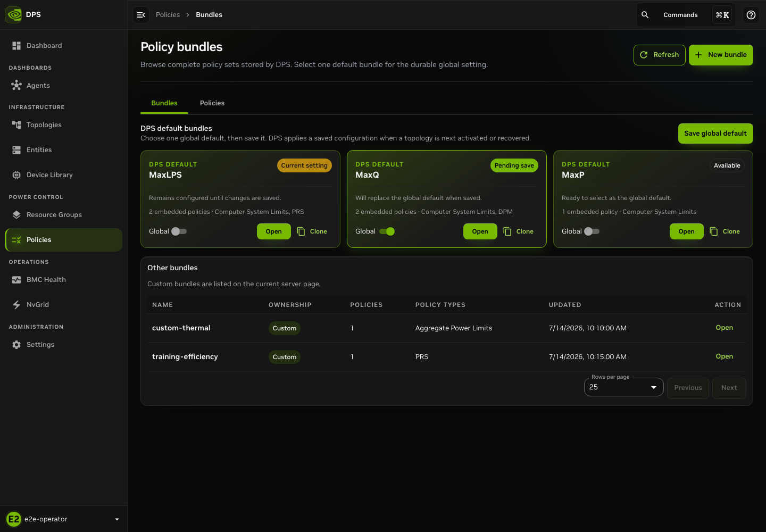Click Custom badge in custom-thermal row
The image size is (766, 532).
[285, 328]
